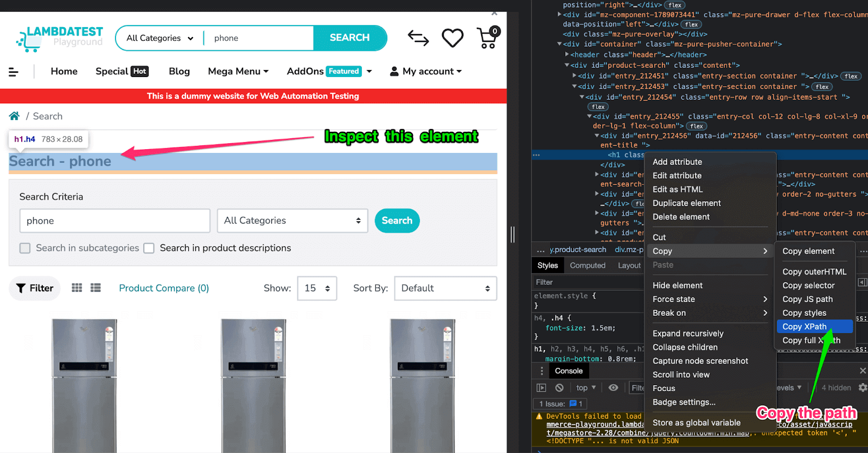Open the Search Criteria All Categories select

292,221
